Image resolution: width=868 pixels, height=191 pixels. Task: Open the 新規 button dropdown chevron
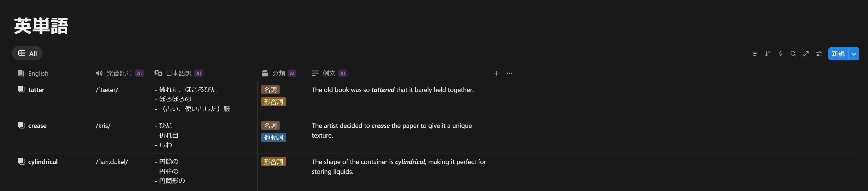854,54
